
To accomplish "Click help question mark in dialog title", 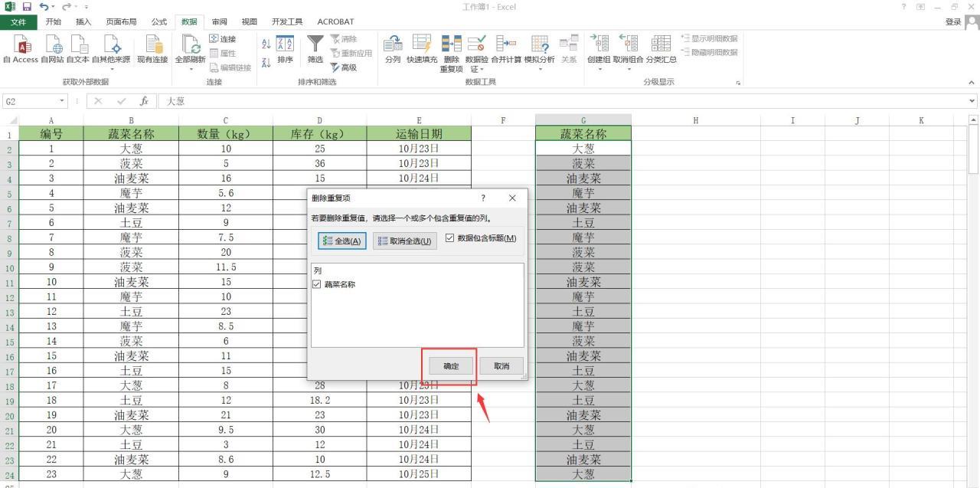I will [483, 198].
